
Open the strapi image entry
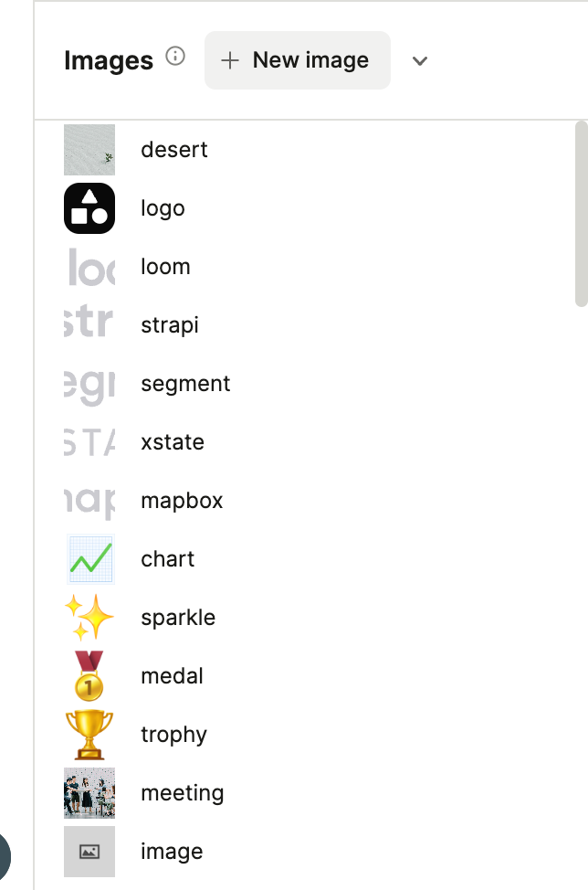click(x=169, y=325)
